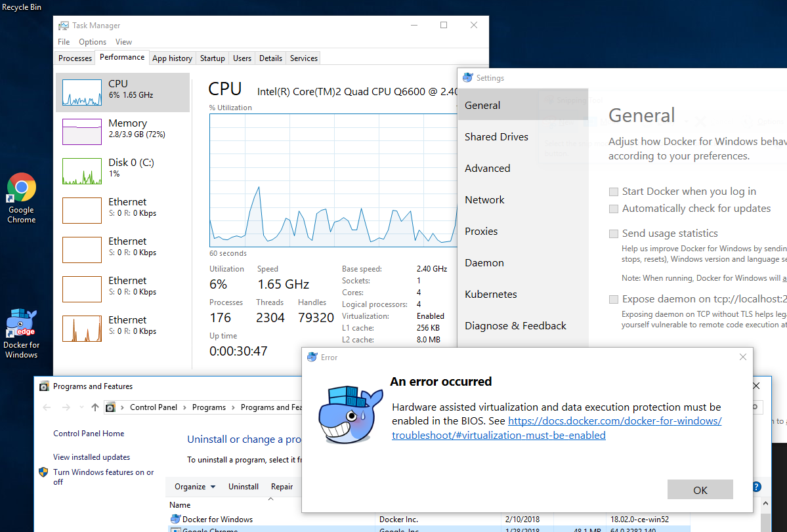Close the Error dialog
The height and width of the screenshot is (532, 787).
743,357
